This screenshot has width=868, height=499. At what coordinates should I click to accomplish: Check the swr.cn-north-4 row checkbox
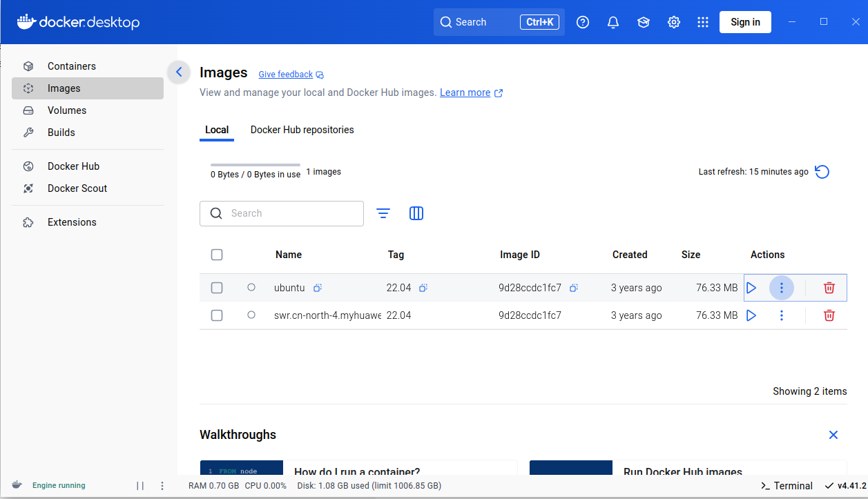[x=217, y=315]
